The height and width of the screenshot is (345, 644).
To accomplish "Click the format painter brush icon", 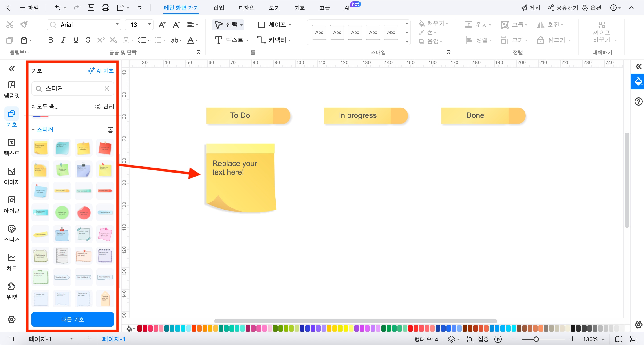I will pos(24,24).
